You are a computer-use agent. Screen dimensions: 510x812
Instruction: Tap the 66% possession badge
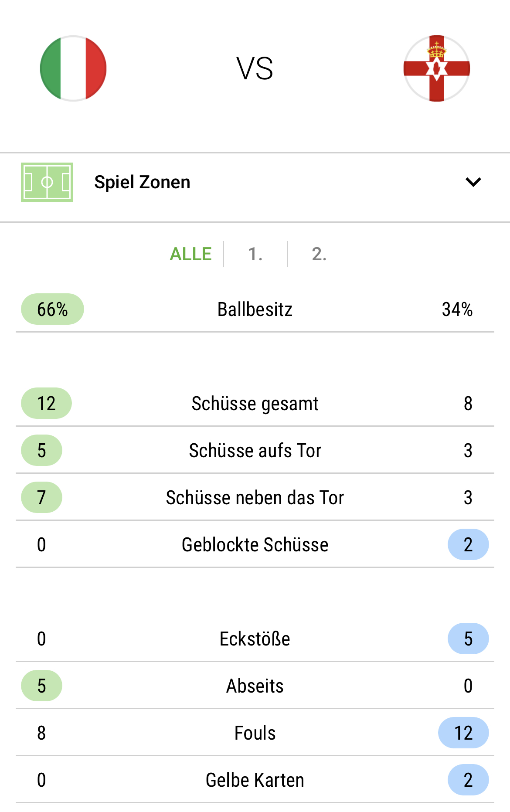52,309
